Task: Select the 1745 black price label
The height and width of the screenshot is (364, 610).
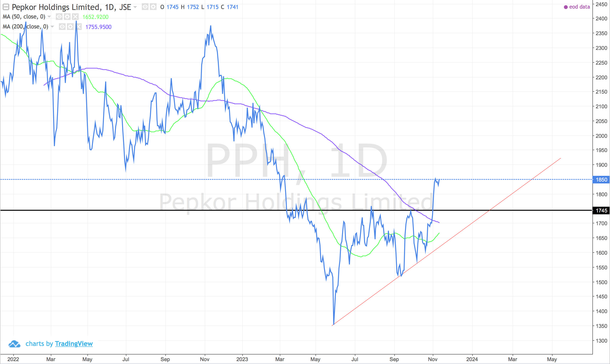Action: pyautogui.click(x=601, y=211)
